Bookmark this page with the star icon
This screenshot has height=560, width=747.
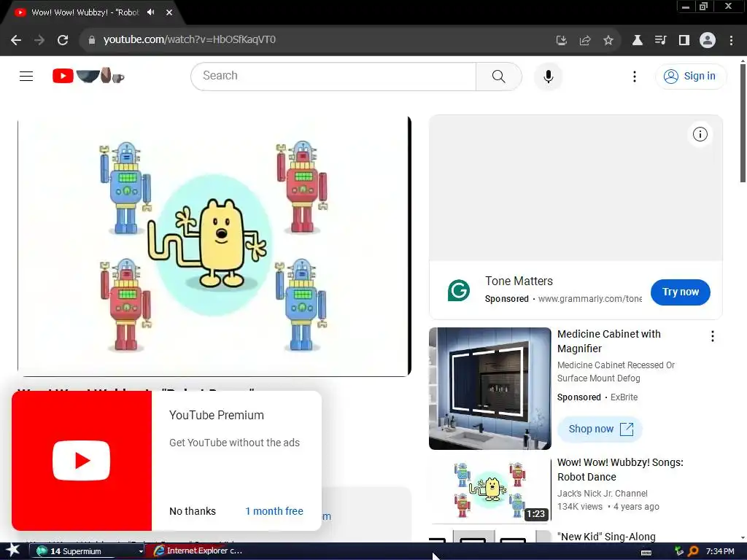(x=608, y=41)
